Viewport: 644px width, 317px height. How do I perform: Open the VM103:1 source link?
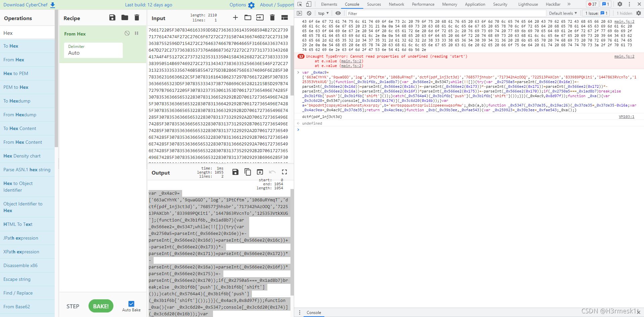(627, 117)
